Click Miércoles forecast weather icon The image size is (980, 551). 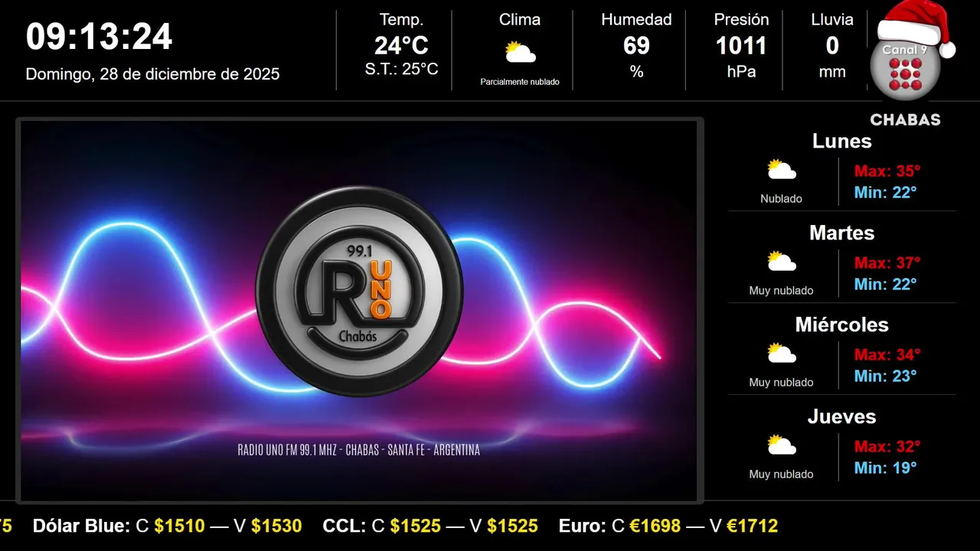tap(782, 354)
